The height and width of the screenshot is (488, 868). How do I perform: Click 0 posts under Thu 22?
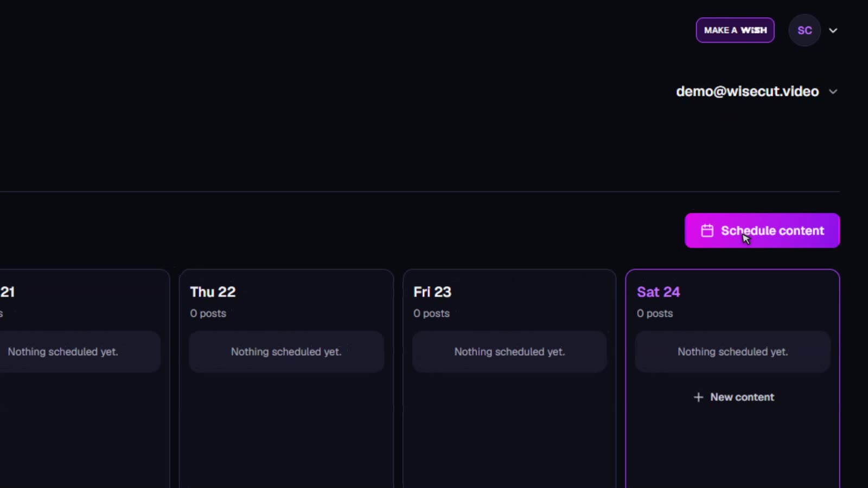(208, 313)
